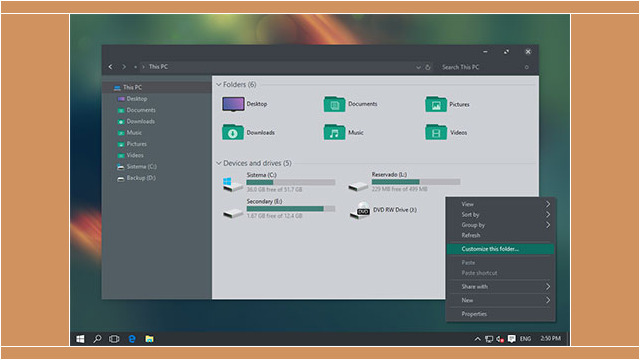Launch Edge browser from the taskbar

[132, 339]
